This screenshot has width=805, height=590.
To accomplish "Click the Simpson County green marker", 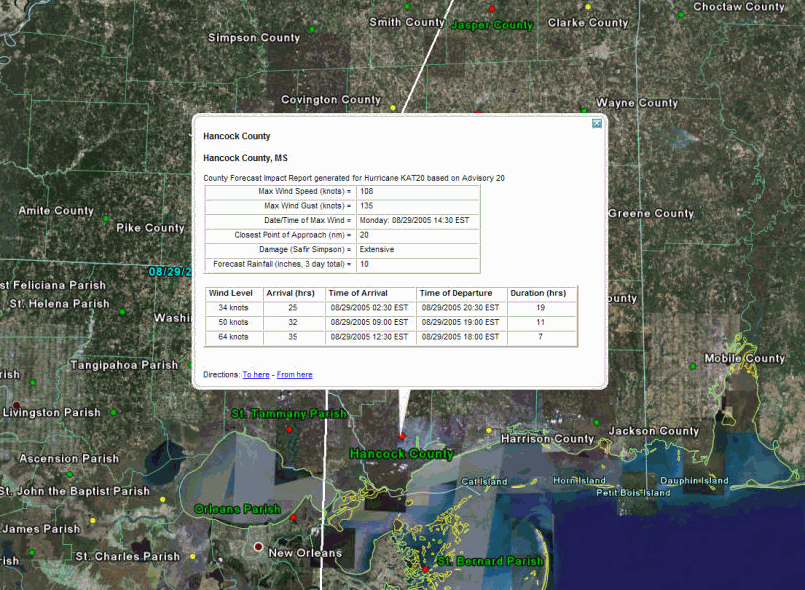I will coord(312,29).
